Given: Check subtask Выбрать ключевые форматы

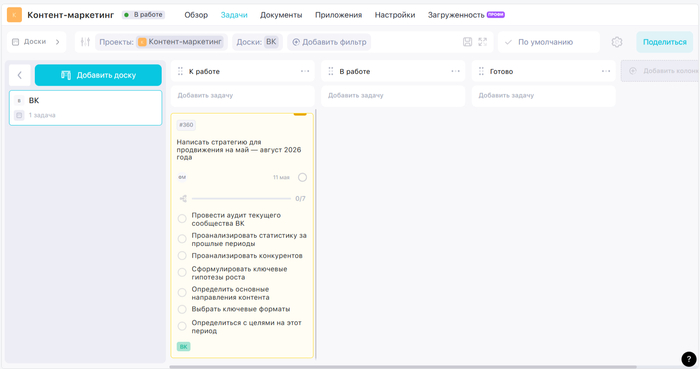Looking at the screenshot, I should (x=182, y=309).
